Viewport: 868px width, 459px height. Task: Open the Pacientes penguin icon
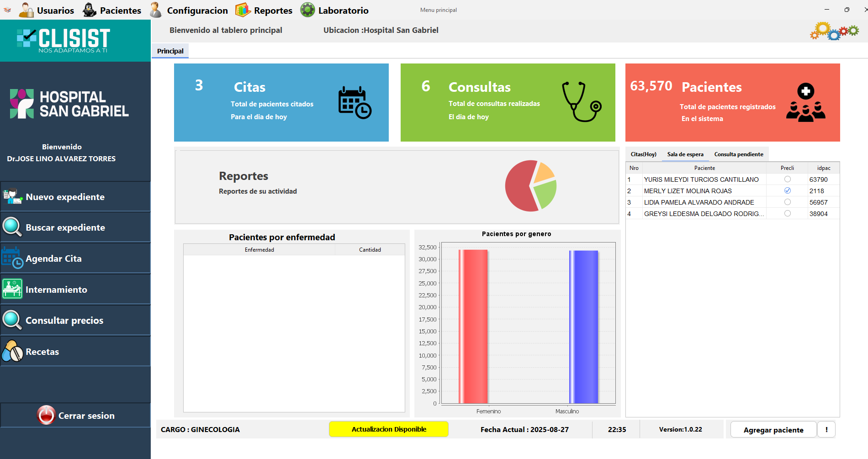coord(88,10)
